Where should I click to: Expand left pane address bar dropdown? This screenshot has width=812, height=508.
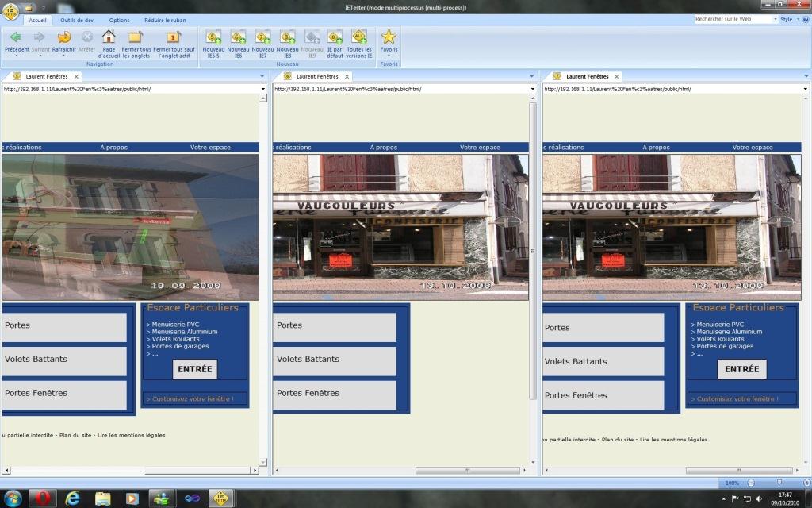point(263,89)
